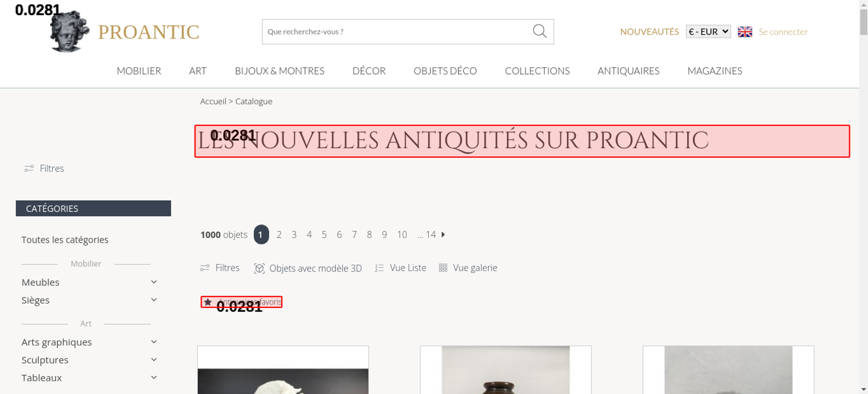Open the € - EUR currency dropdown
This screenshot has width=868, height=394.
708,32
